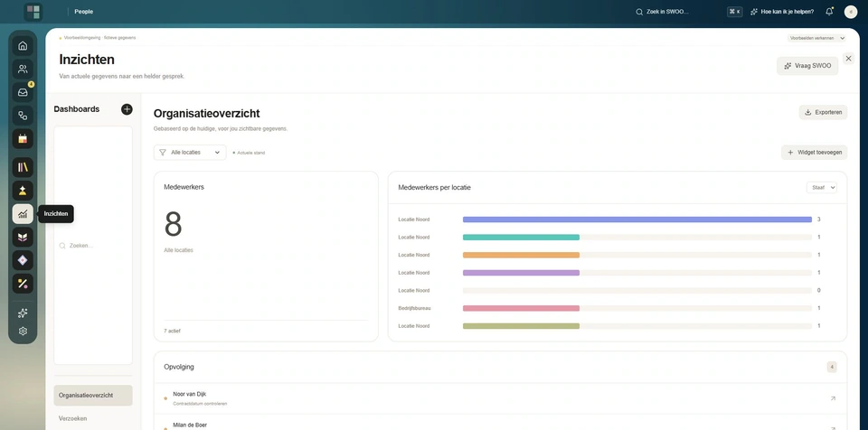
Task: Select the Organisatieoverzicht dashboard
Action: pyautogui.click(x=93, y=395)
